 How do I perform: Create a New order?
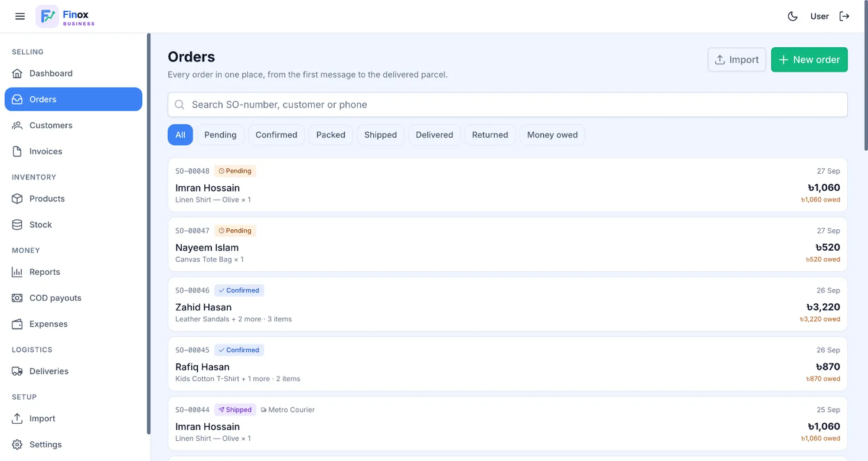810,60
